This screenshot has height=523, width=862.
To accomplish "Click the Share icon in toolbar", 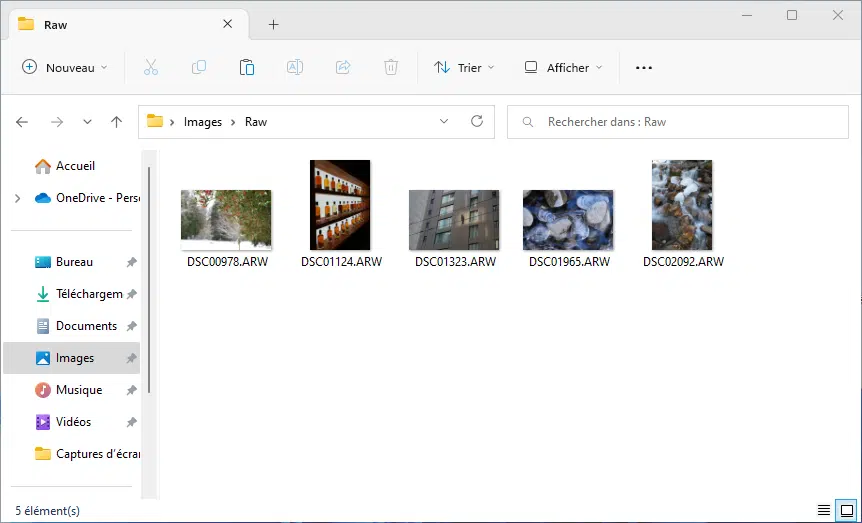I will [343, 68].
